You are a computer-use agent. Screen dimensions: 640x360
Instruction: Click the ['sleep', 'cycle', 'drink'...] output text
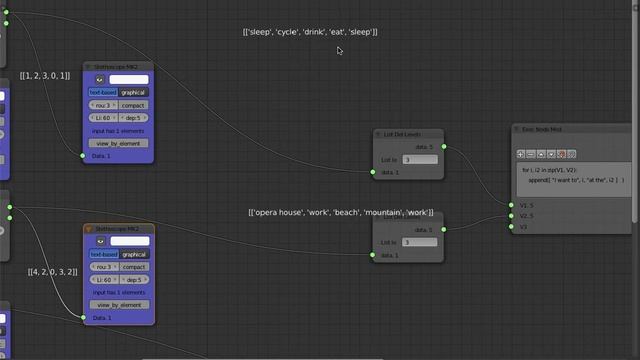pyautogui.click(x=310, y=32)
